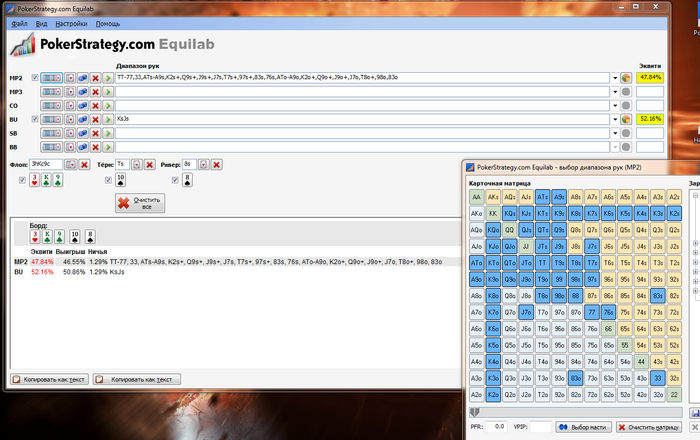700x440 pixels.
Task: Click MP2 equity pie chart icon
Action: (x=626, y=78)
